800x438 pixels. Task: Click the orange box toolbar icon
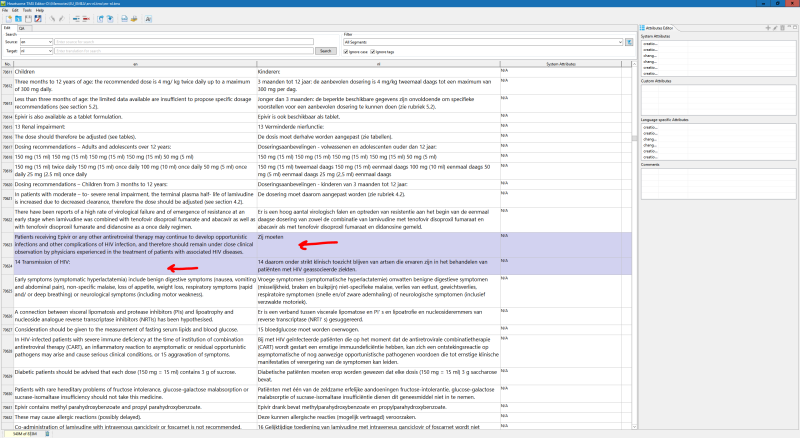pyautogui.click(x=134, y=19)
